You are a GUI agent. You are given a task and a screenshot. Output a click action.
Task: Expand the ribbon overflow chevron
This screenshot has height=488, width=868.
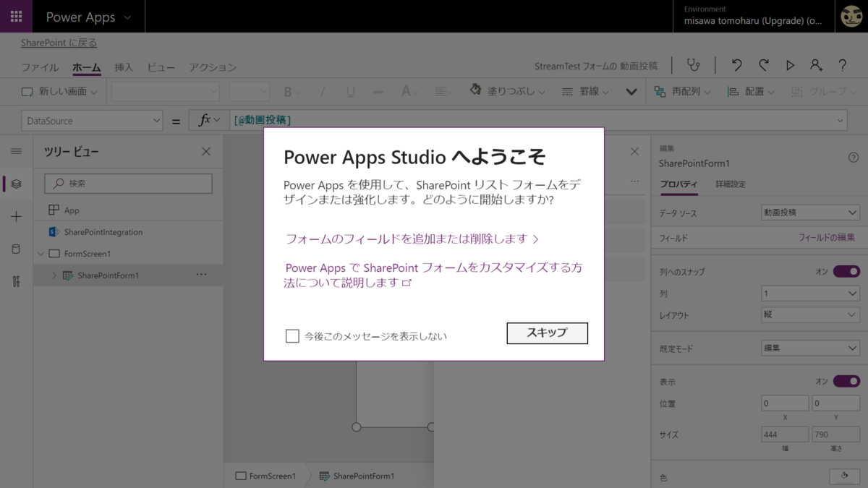(x=631, y=92)
